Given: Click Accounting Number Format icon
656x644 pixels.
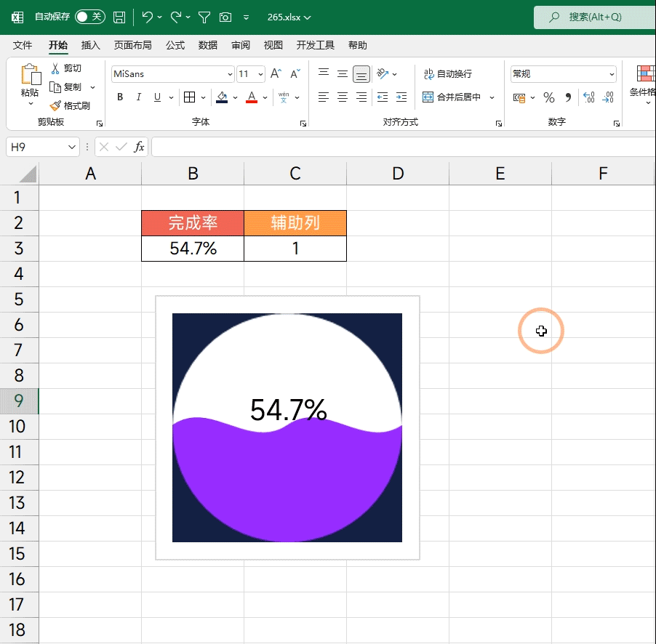Looking at the screenshot, I should [x=519, y=97].
